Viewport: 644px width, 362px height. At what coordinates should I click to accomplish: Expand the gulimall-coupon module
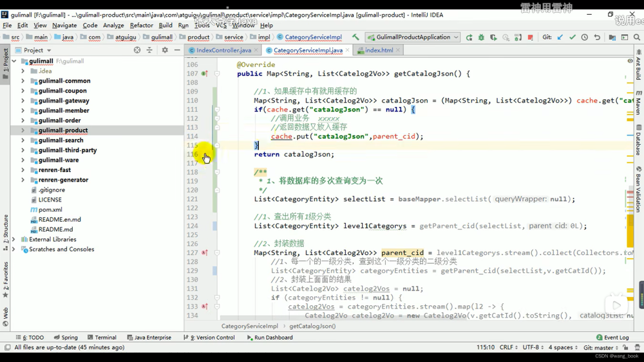[23, 91]
